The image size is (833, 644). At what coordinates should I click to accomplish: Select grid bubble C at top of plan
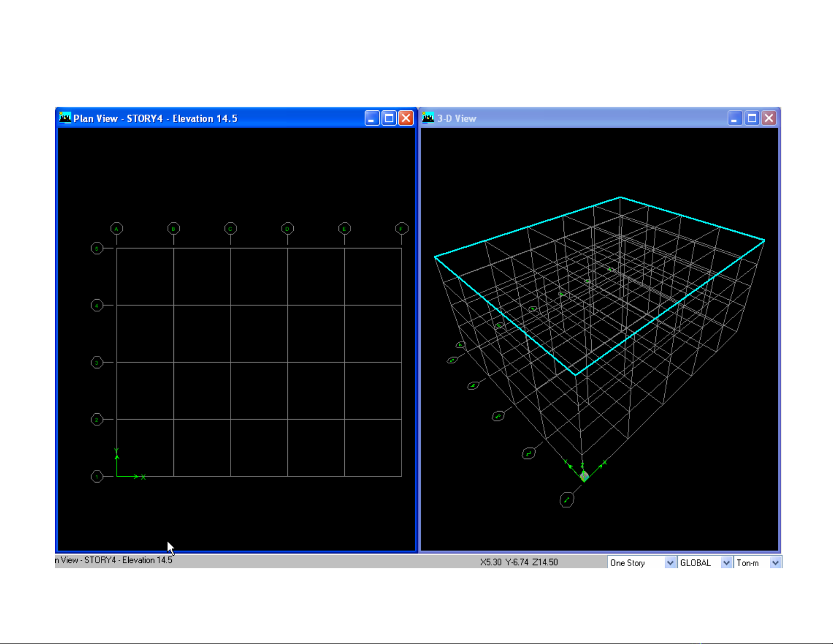(x=230, y=229)
